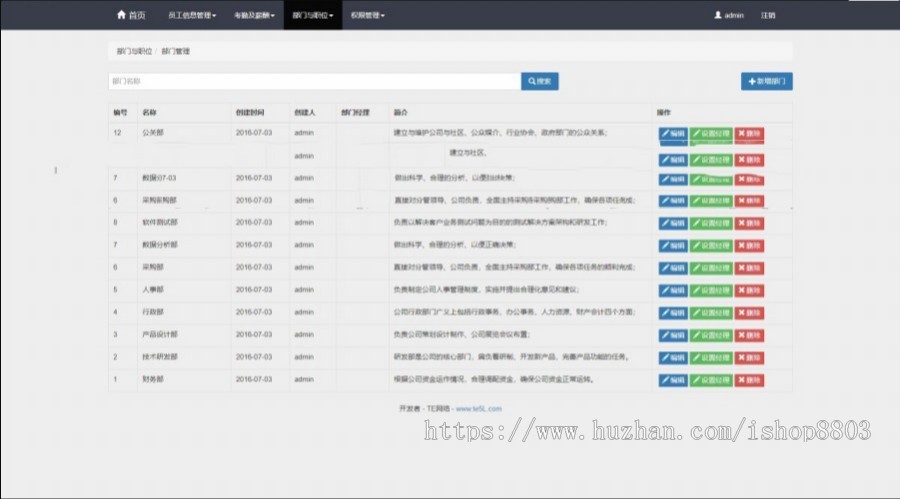Delete the 采购采购部 department row
Screen dimensions: 900x499
coord(749,201)
